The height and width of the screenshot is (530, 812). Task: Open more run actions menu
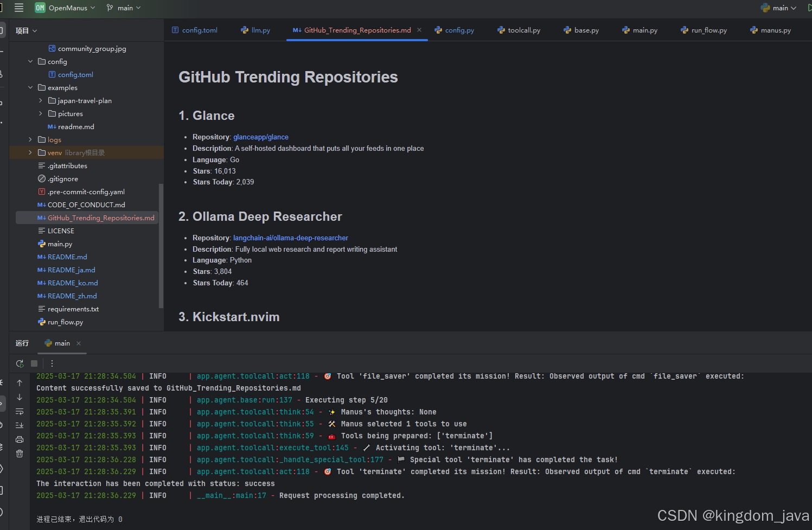(52, 363)
